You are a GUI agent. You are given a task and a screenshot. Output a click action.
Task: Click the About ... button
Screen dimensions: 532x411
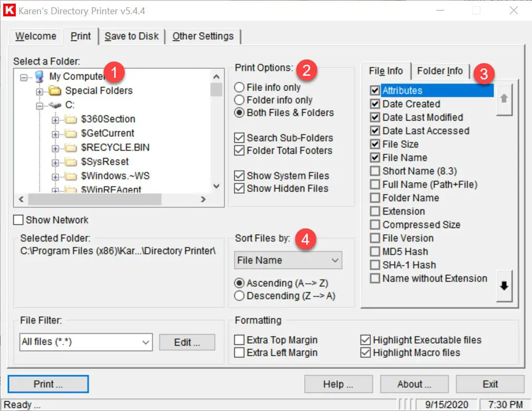click(x=414, y=384)
